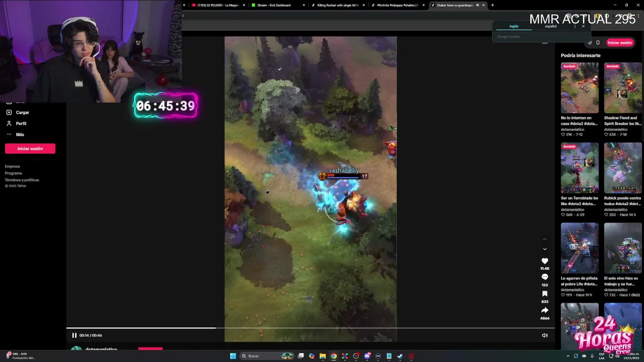Open the 'Rubick puede contra todos' video thumbnail
Image resolution: width=644 pixels, height=362 pixels.
tap(623, 168)
